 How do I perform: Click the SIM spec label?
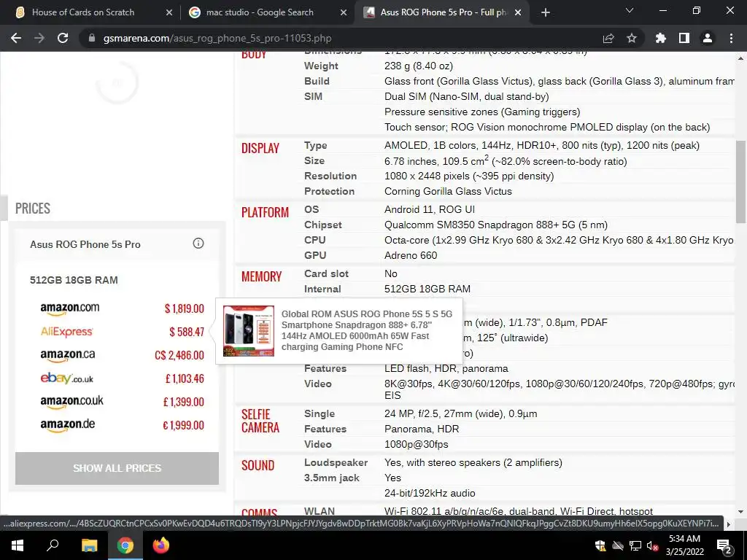[x=313, y=96]
